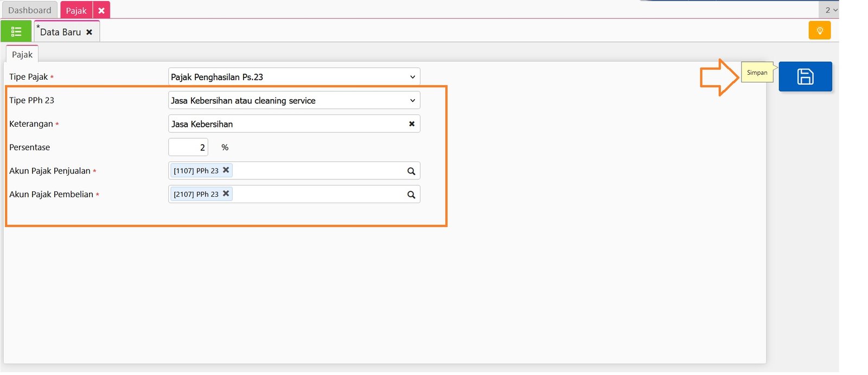The width and height of the screenshot is (868, 375).
Task: Open the green list view icon
Action: coord(16,32)
